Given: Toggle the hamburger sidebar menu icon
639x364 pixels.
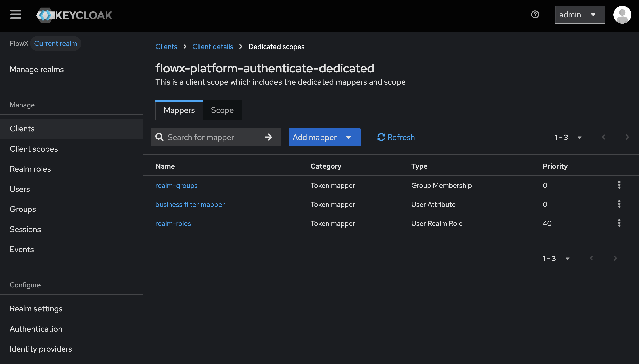Looking at the screenshot, I should 15,15.
